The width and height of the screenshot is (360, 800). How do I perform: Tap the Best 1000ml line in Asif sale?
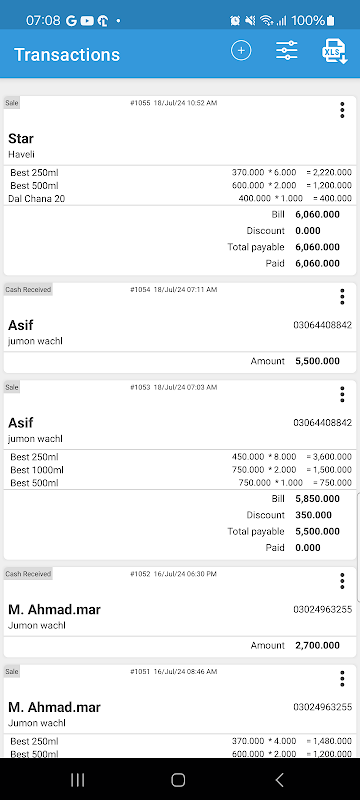point(180,469)
